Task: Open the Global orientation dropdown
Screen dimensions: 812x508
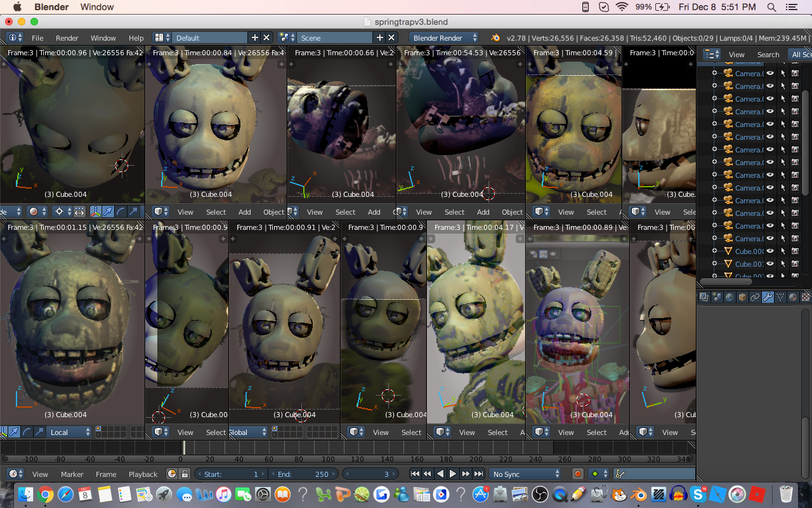Action: (x=248, y=432)
